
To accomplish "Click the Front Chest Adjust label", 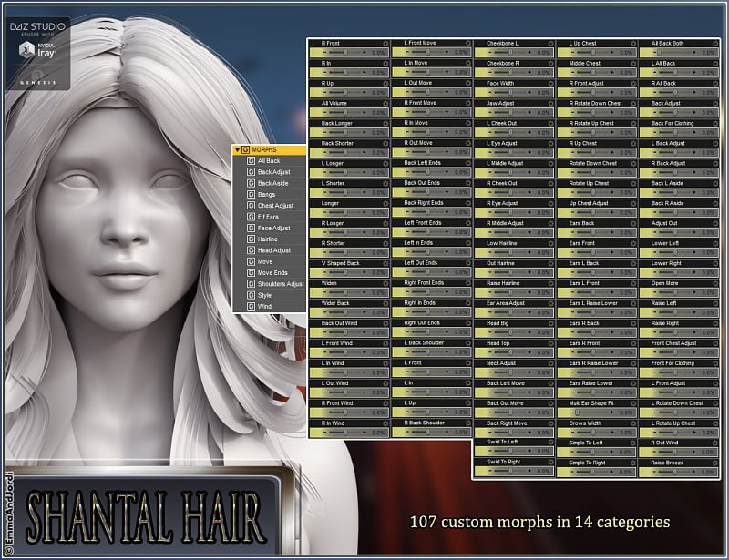I will (673, 343).
